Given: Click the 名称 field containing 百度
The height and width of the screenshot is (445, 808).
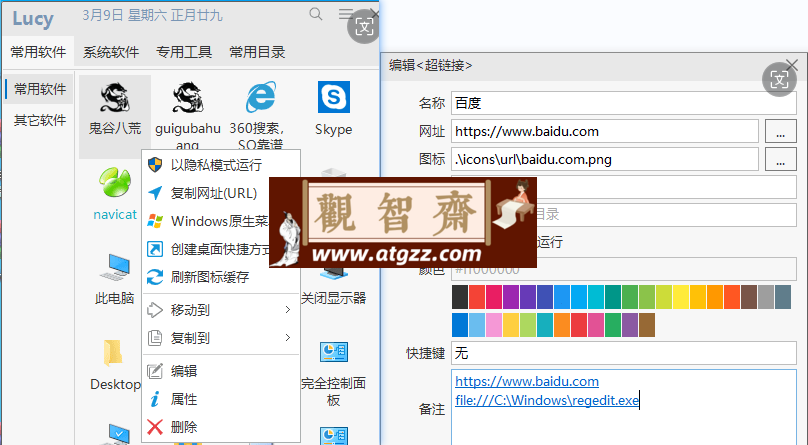Looking at the screenshot, I should 624,103.
